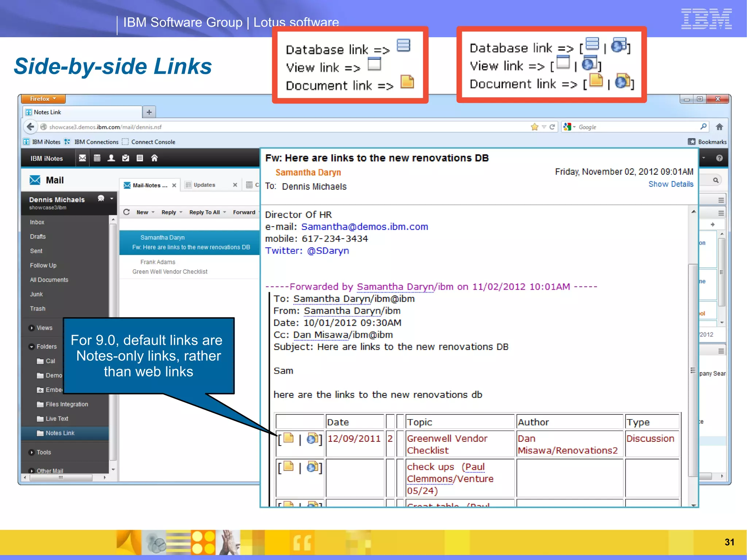Click web document link icon in Greenwell Vendor row
This screenshot has width=747, height=560.
312,438
